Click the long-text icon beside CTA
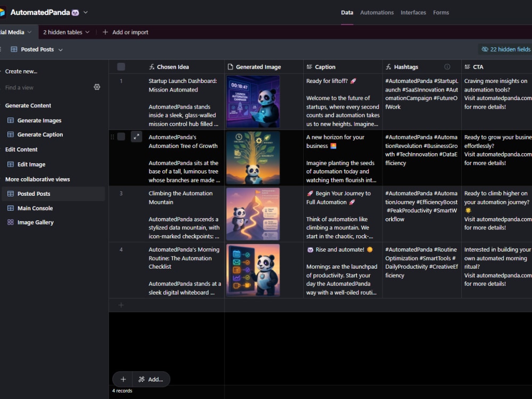The height and width of the screenshot is (399, 532). pos(468,67)
